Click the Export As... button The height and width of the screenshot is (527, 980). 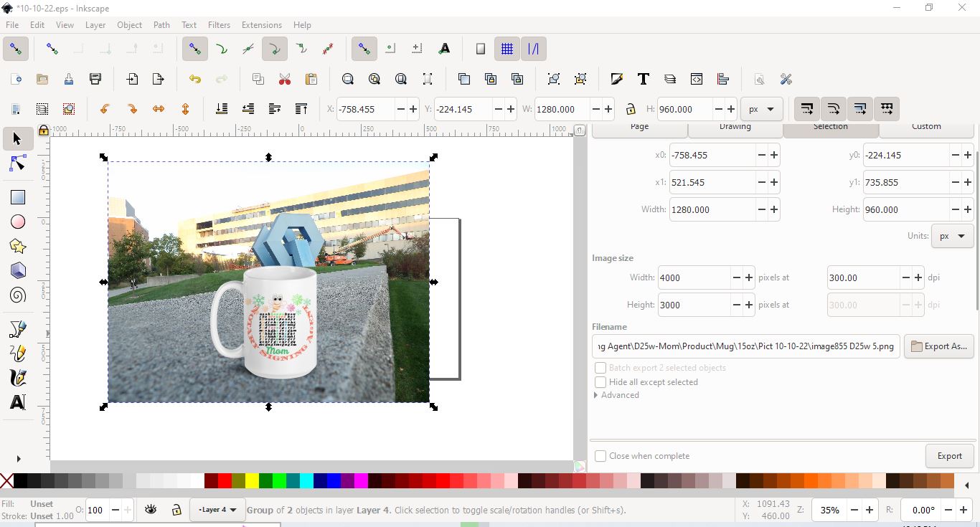[938, 346]
